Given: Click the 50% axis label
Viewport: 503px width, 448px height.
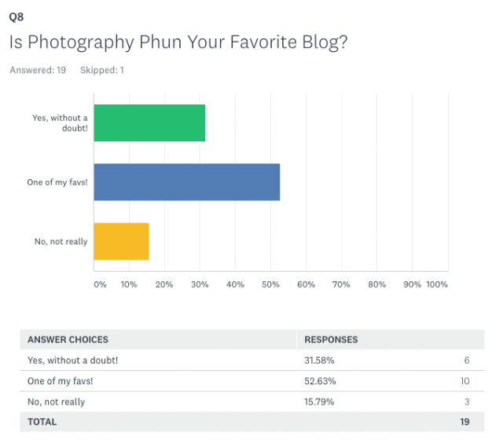Looking at the screenshot, I should pyautogui.click(x=270, y=285).
